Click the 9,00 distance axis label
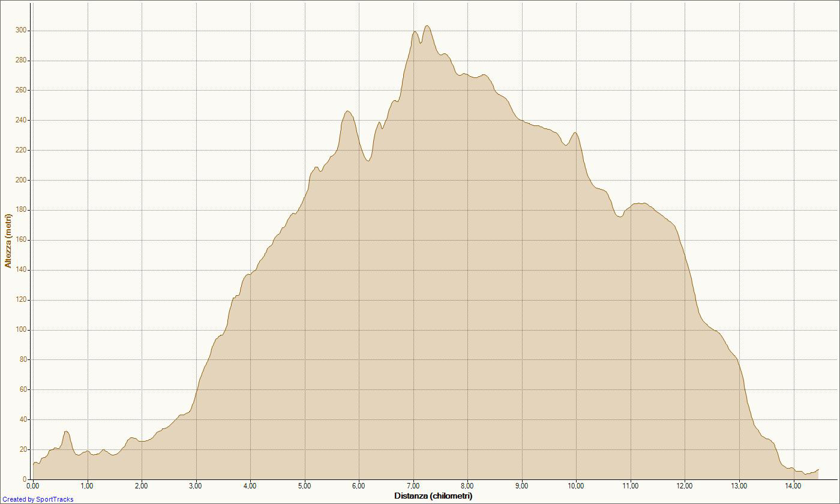The image size is (840, 504). (522, 486)
